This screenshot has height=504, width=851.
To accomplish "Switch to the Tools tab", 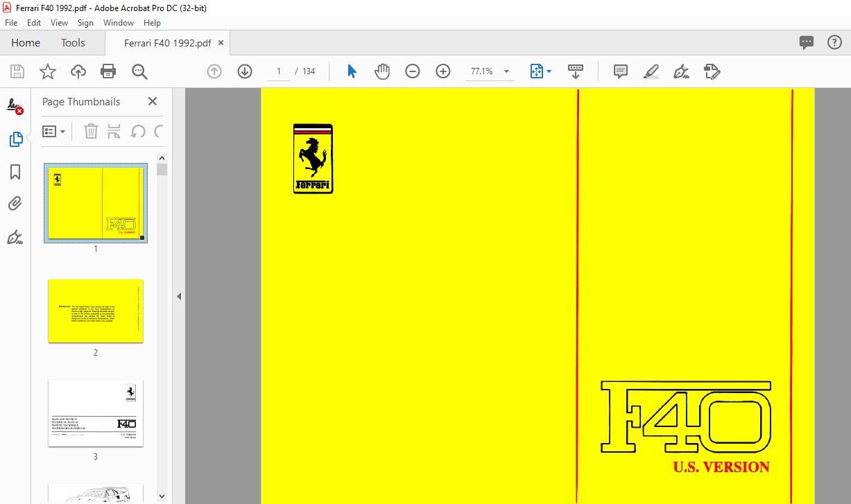I will pyautogui.click(x=73, y=43).
